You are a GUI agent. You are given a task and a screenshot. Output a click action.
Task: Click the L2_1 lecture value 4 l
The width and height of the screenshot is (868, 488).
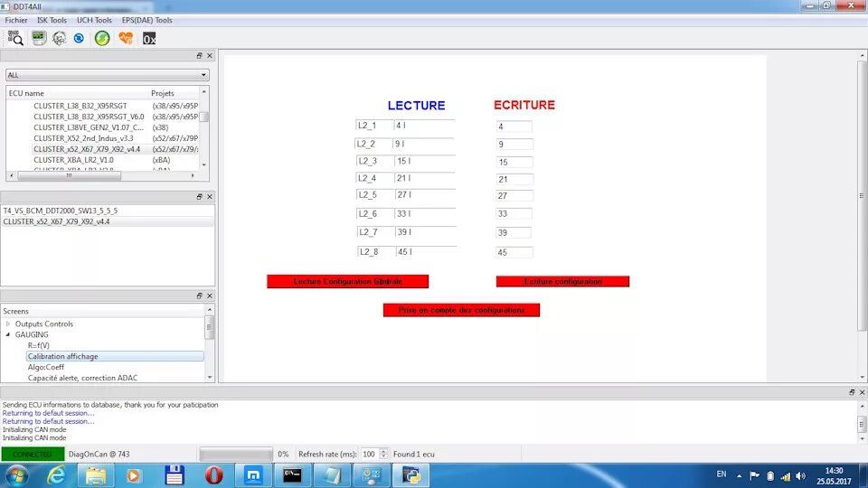(x=424, y=126)
